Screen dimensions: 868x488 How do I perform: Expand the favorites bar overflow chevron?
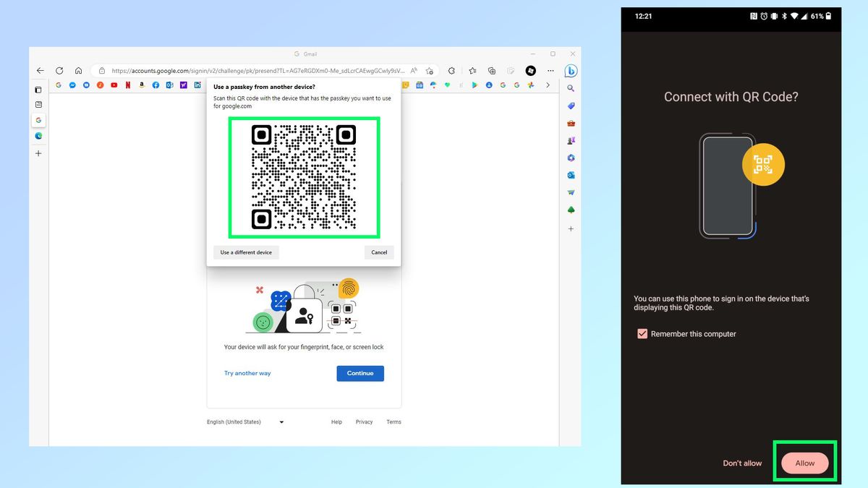click(x=548, y=85)
